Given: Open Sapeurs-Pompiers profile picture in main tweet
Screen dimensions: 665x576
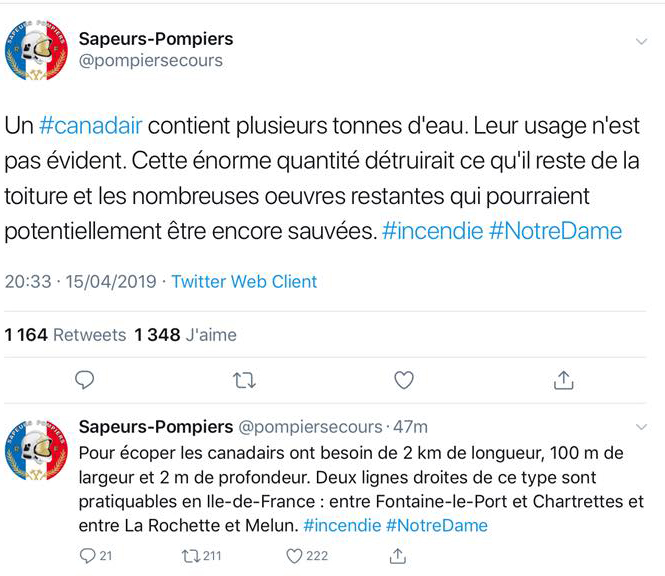Looking at the screenshot, I should click(36, 52).
